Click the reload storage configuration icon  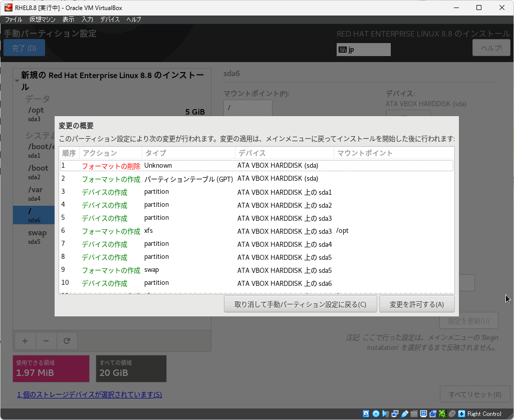tap(67, 341)
